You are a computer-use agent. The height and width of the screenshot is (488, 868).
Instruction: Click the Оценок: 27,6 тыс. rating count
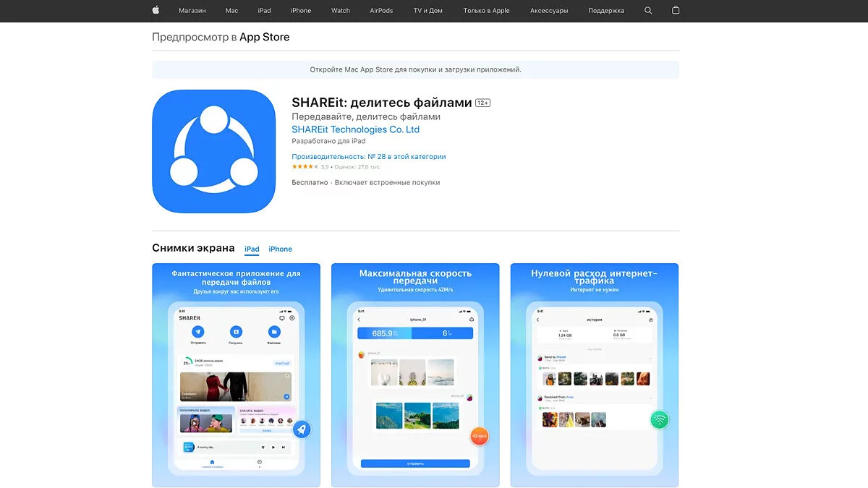click(x=358, y=167)
